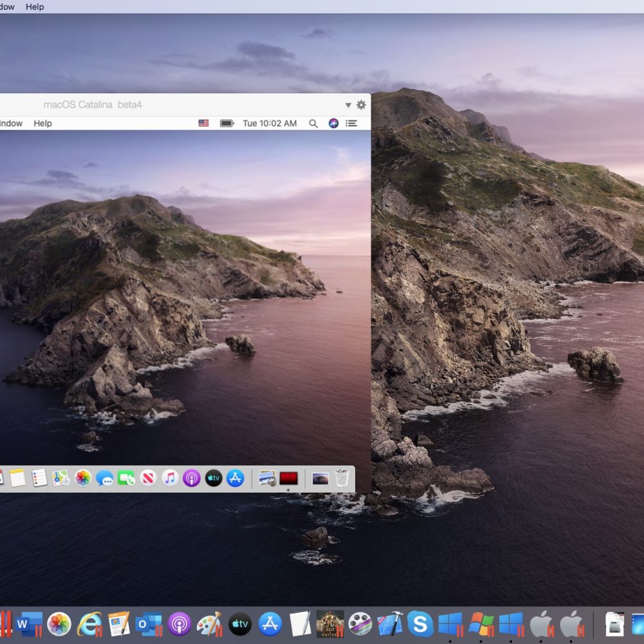Switch keyboard input via the US flag icon
The width and height of the screenshot is (644, 644).
[x=204, y=123]
